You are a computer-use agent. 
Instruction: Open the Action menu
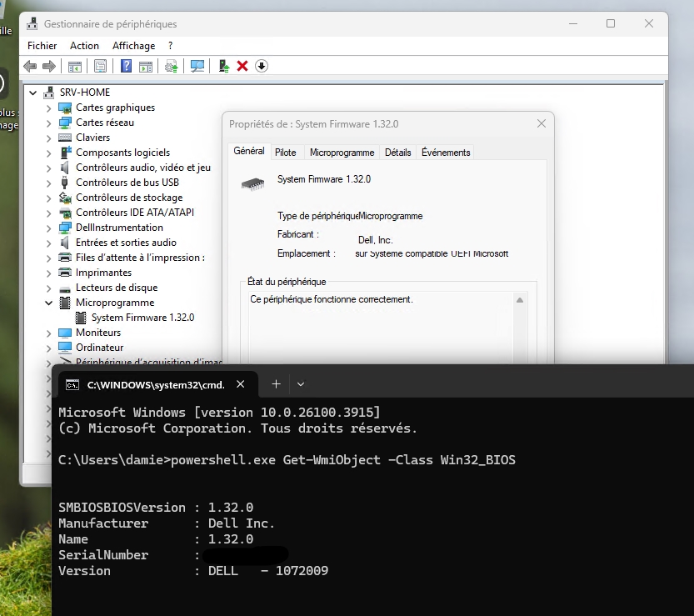[x=84, y=46]
